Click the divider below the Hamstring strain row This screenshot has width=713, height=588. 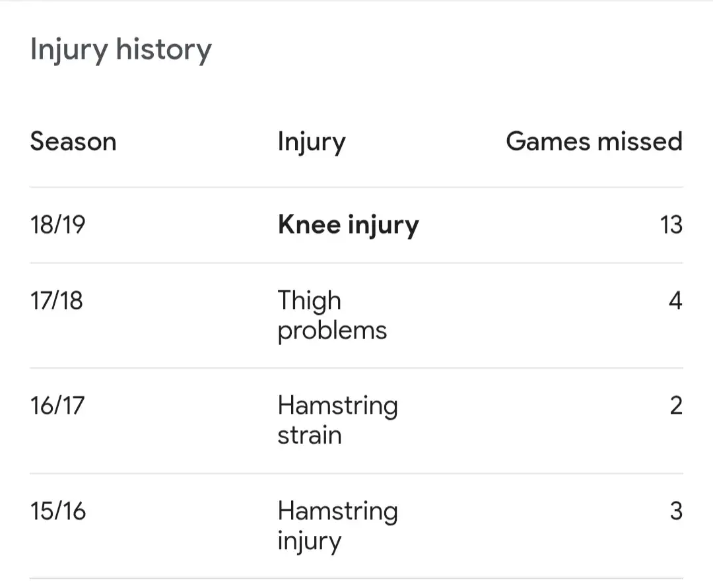(356, 473)
